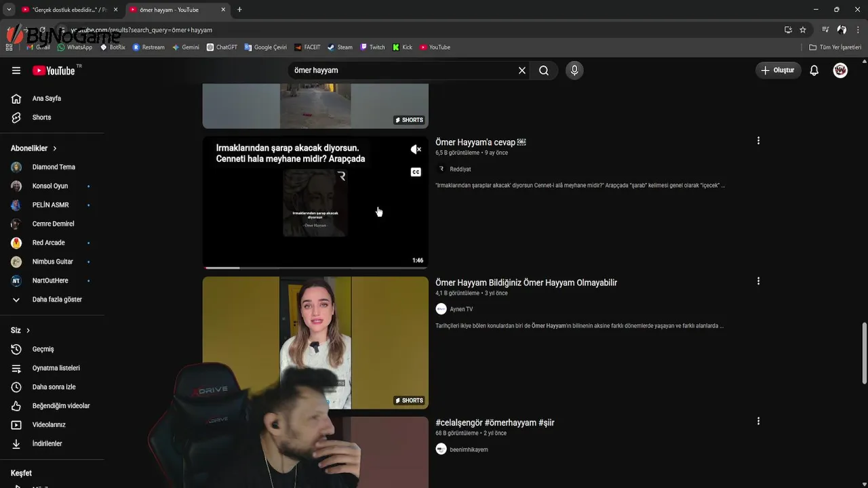This screenshot has height=488, width=868.
Task: Click the page vertical scrollbar
Action: 864,352
